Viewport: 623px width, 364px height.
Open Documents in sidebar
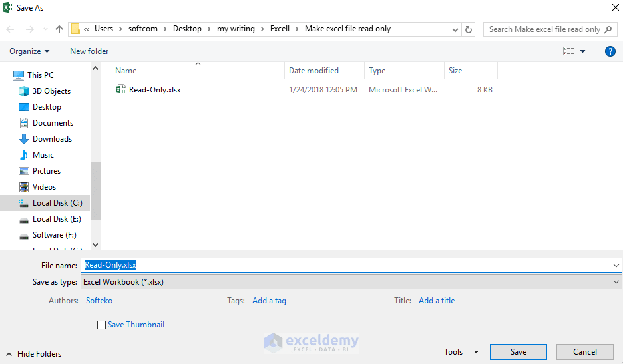[x=53, y=123]
